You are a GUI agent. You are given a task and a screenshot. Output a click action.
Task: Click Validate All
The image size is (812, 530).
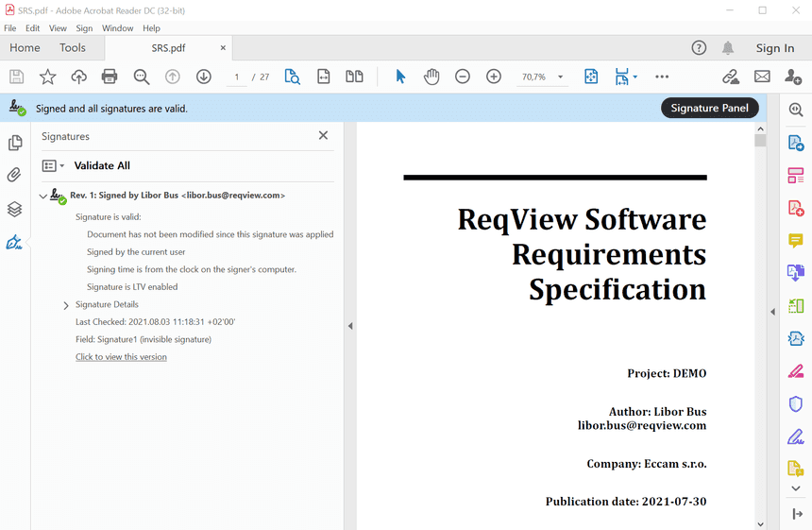102,165
